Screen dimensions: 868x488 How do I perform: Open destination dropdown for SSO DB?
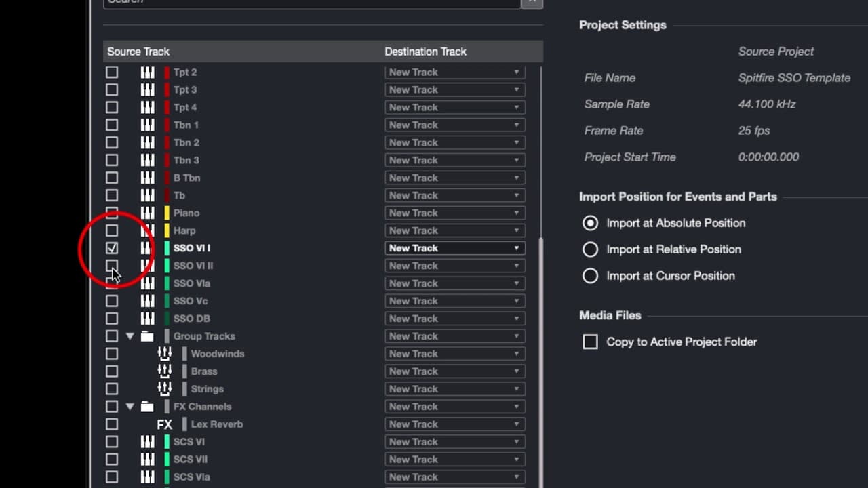pyautogui.click(x=455, y=319)
